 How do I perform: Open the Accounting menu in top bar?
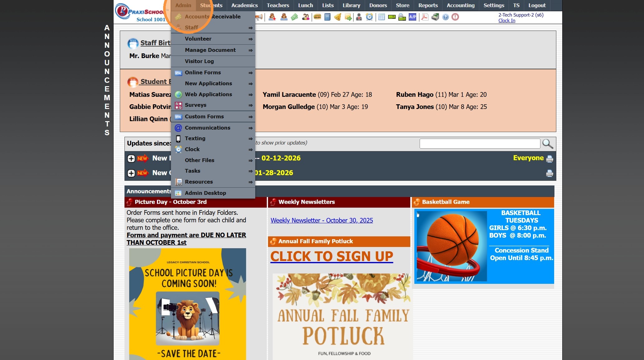coord(461,5)
